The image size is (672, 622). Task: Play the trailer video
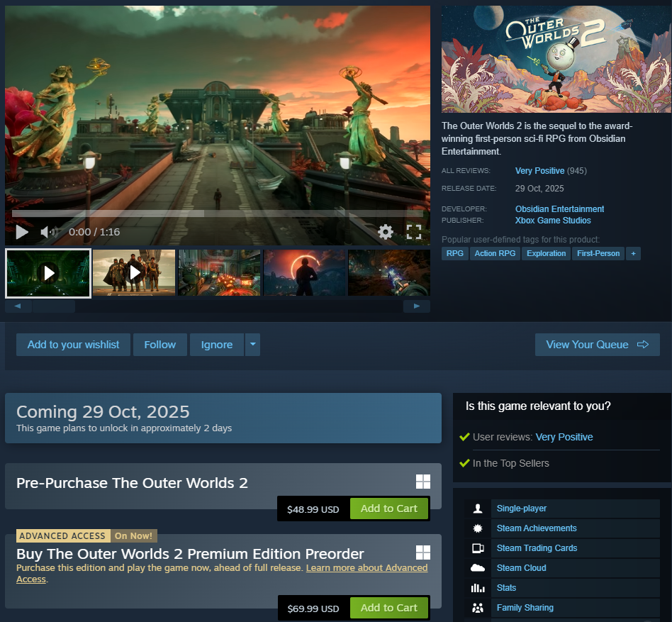22,232
